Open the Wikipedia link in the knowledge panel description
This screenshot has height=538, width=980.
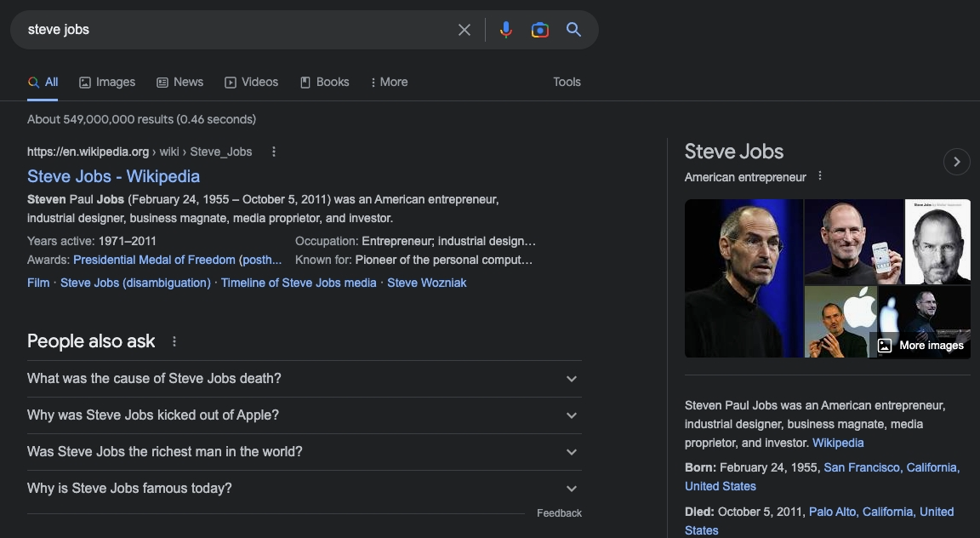tap(838, 443)
